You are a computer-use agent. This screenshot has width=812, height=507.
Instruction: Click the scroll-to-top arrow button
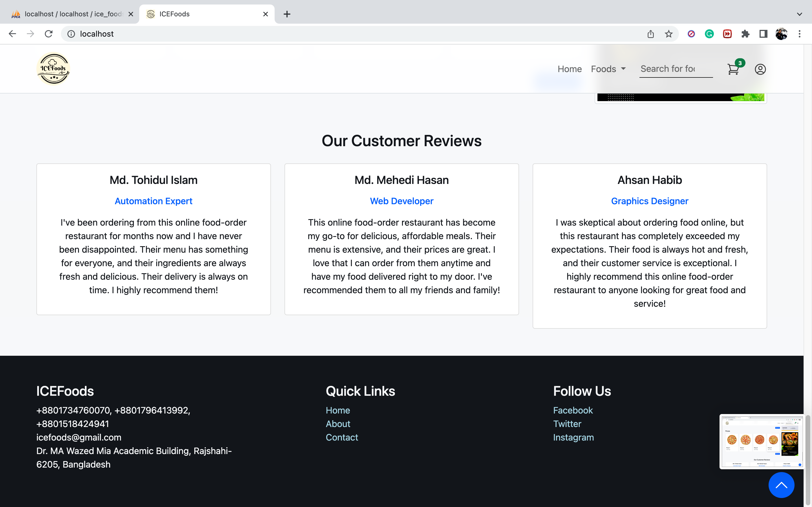[782, 485]
